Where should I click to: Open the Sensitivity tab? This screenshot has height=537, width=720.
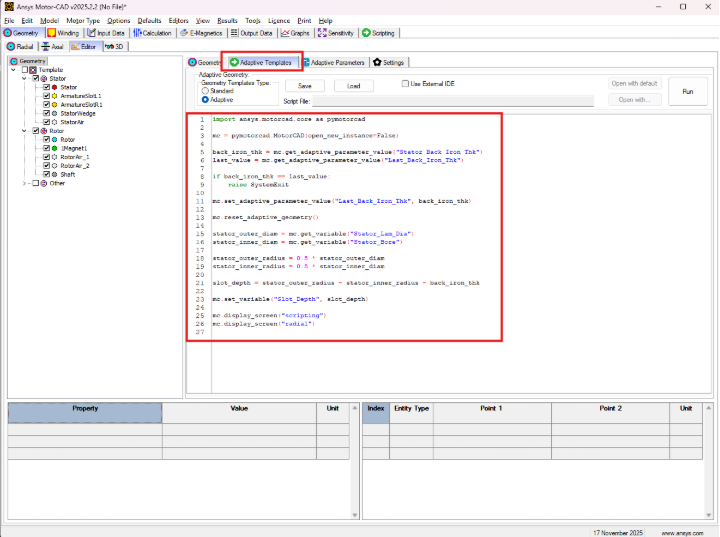(336, 33)
